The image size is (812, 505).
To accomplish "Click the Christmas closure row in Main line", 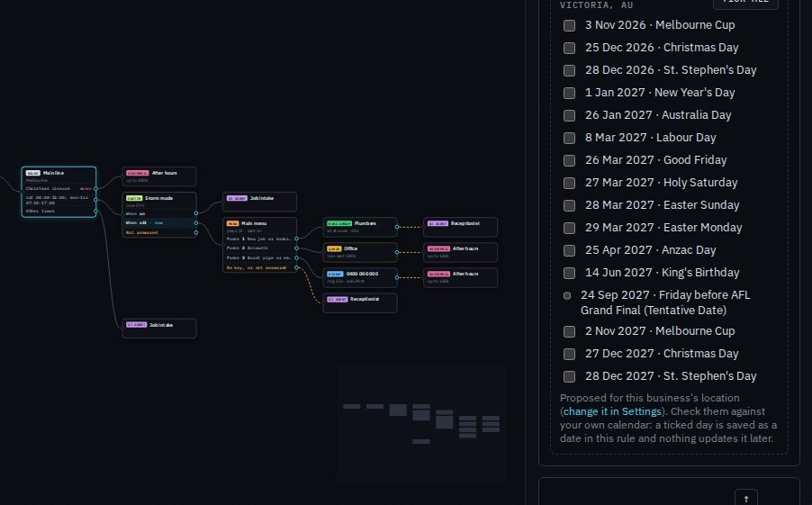I will tap(59, 188).
